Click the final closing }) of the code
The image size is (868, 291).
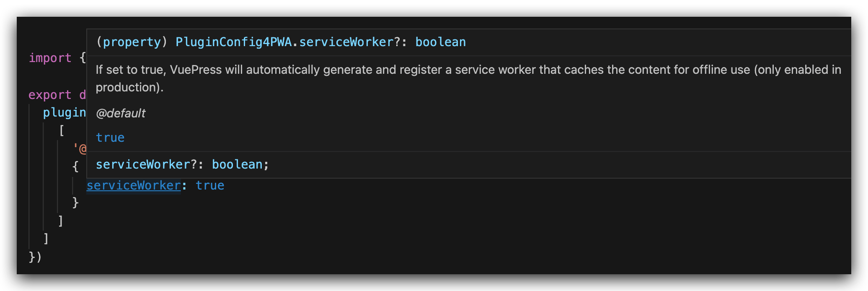pos(35,257)
